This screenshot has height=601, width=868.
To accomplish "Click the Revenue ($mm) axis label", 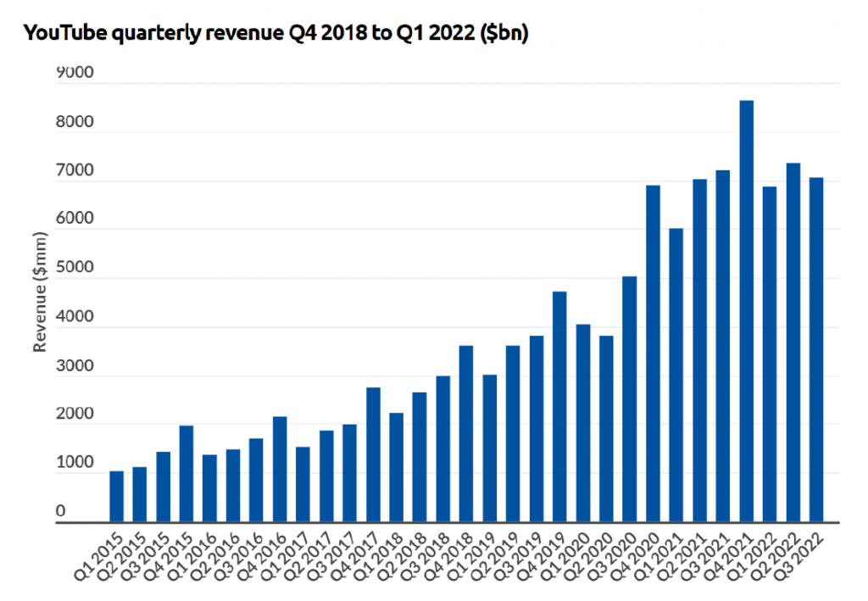I will point(39,291).
